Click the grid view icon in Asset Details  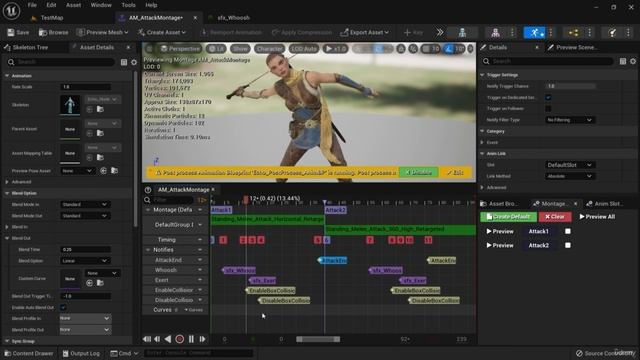click(x=124, y=62)
